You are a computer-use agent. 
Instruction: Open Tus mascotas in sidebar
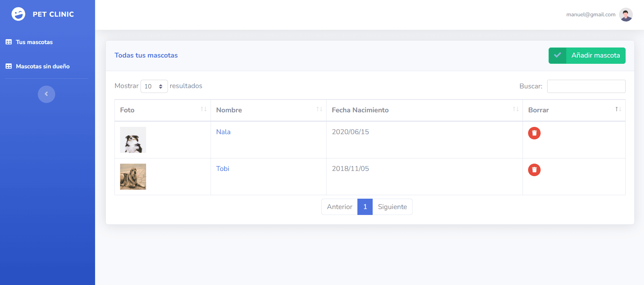coord(34,42)
